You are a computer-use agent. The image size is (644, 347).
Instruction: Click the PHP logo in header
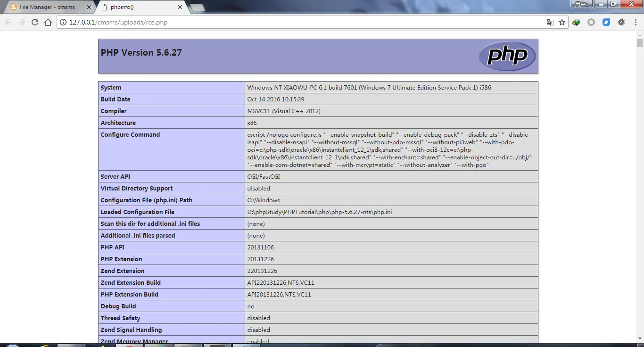507,56
